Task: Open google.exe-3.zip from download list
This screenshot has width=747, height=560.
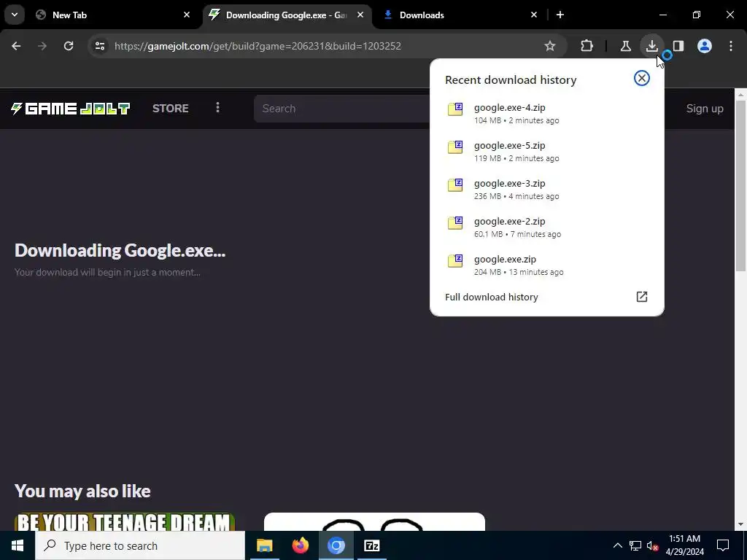Action: pyautogui.click(x=547, y=189)
